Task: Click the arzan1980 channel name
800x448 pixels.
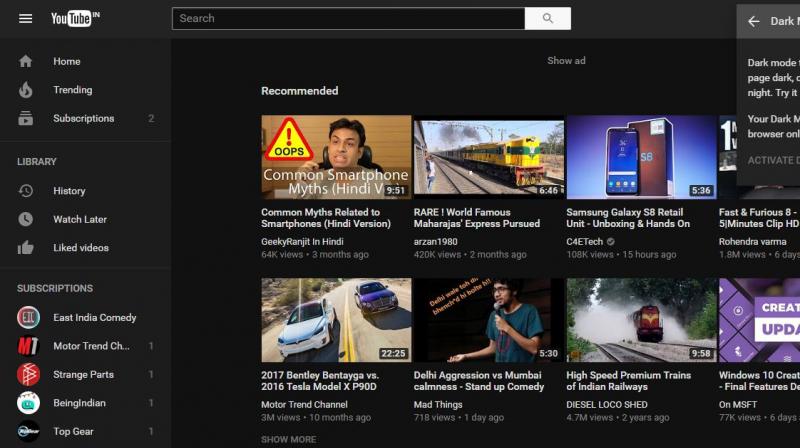Action: [435, 242]
